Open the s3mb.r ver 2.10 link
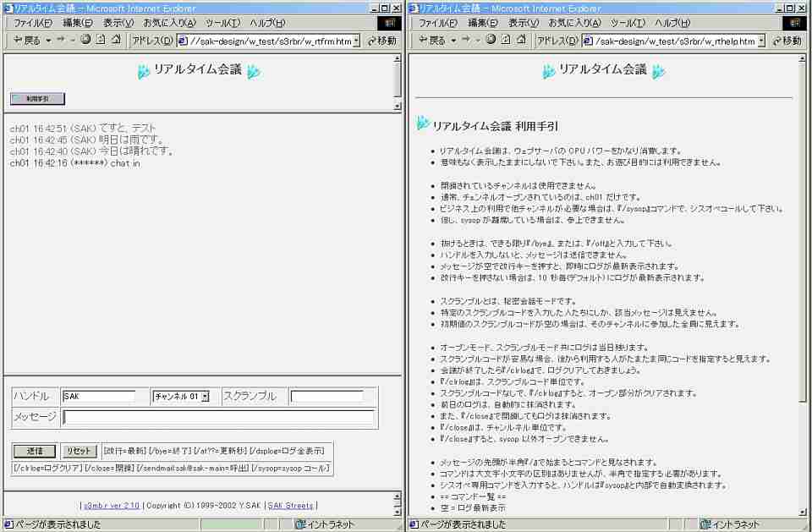 (x=112, y=505)
